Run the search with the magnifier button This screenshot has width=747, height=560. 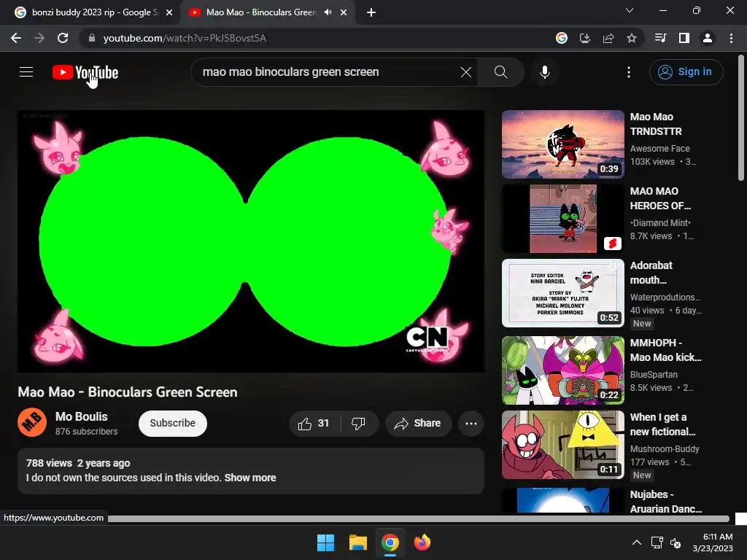[x=500, y=72]
